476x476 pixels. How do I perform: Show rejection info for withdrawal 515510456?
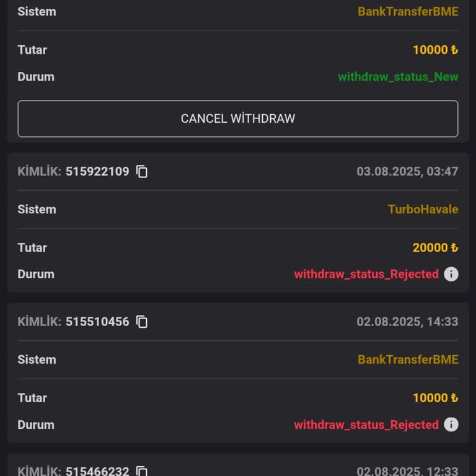[451, 425]
